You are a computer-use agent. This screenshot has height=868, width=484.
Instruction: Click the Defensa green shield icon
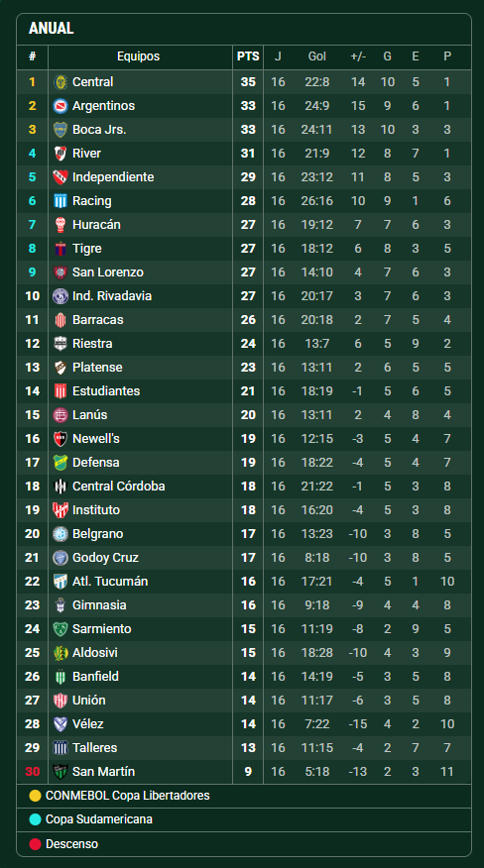click(x=60, y=462)
